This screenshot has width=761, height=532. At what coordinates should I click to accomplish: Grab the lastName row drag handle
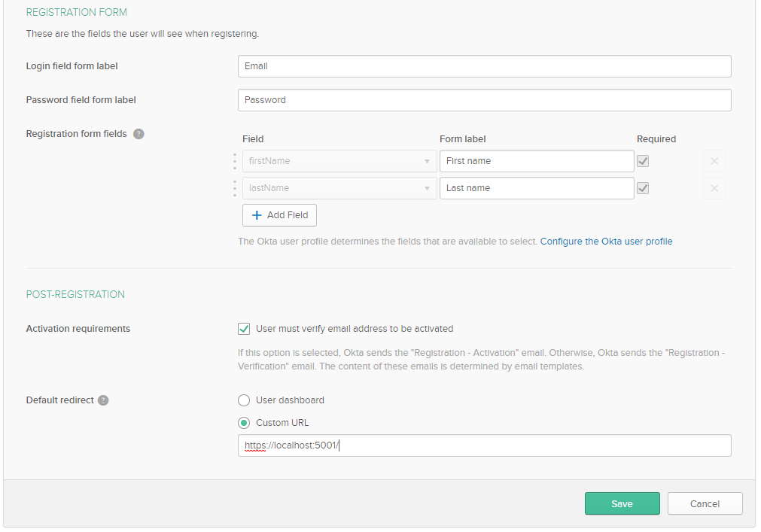click(235, 188)
